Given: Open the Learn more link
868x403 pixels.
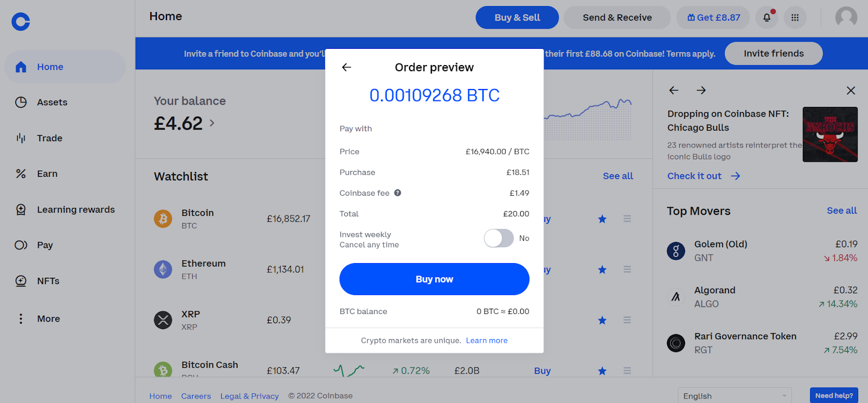Looking at the screenshot, I should click(x=487, y=341).
